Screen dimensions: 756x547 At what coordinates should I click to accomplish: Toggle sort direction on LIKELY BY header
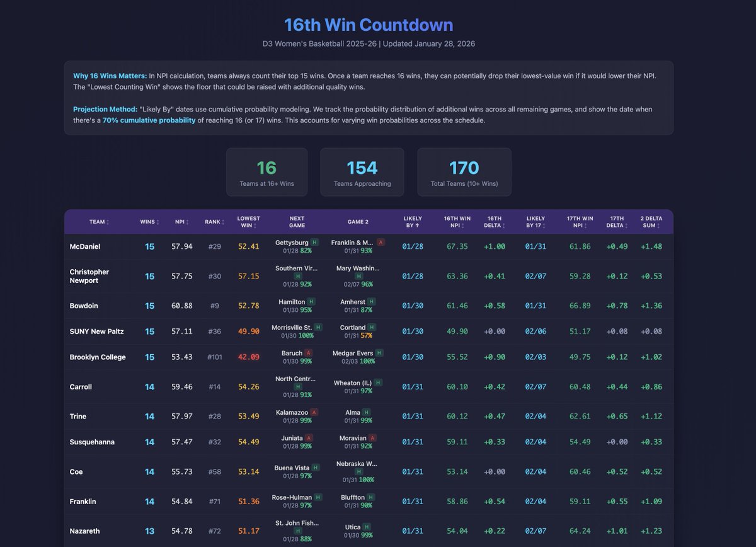click(413, 222)
